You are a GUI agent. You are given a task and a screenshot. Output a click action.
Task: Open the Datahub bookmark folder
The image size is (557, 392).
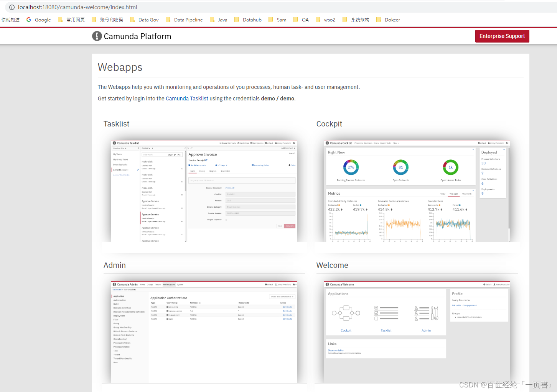(248, 20)
